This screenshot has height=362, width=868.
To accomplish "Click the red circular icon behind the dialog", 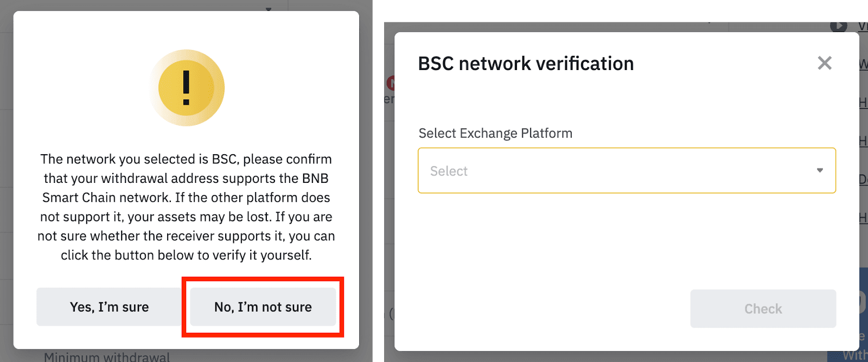I will coord(391,83).
